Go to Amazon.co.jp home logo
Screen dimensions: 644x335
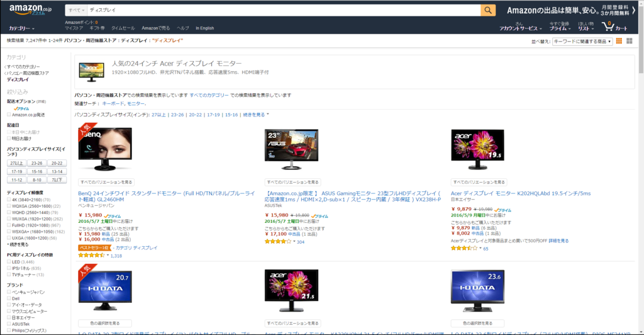(x=30, y=9)
